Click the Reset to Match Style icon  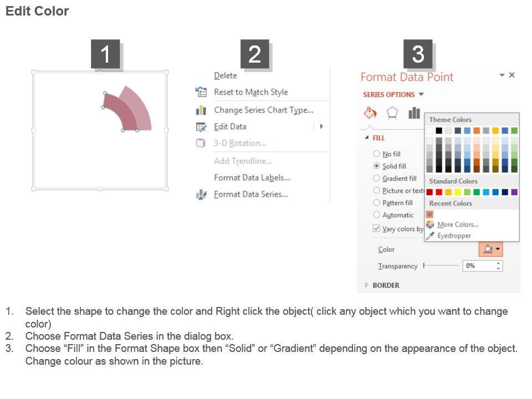tap(201, 92)
